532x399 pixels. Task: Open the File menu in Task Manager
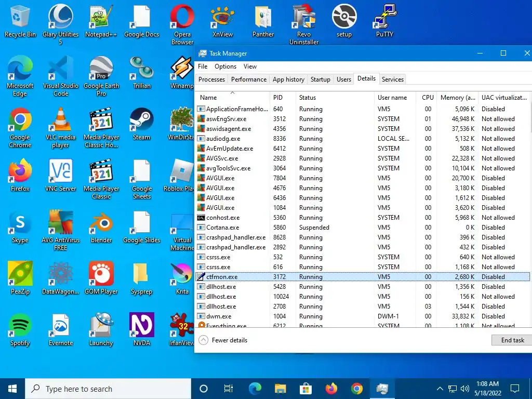(x=203, y=66)
